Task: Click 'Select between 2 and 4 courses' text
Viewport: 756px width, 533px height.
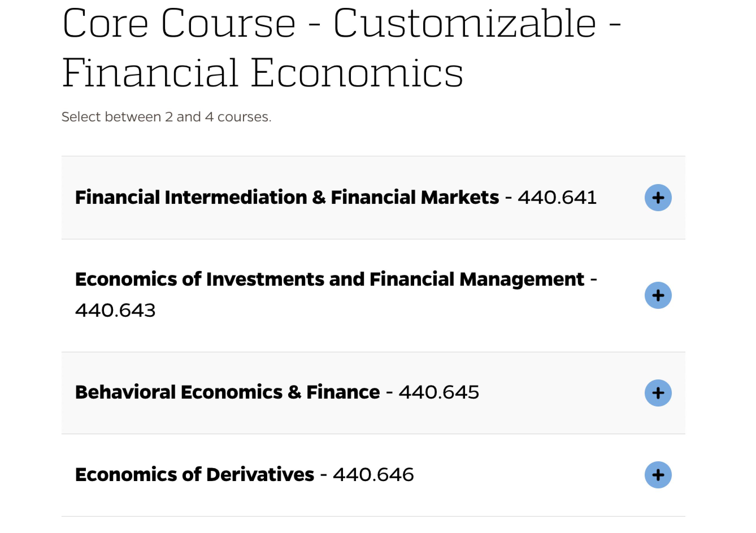Action: pos(166,117)
